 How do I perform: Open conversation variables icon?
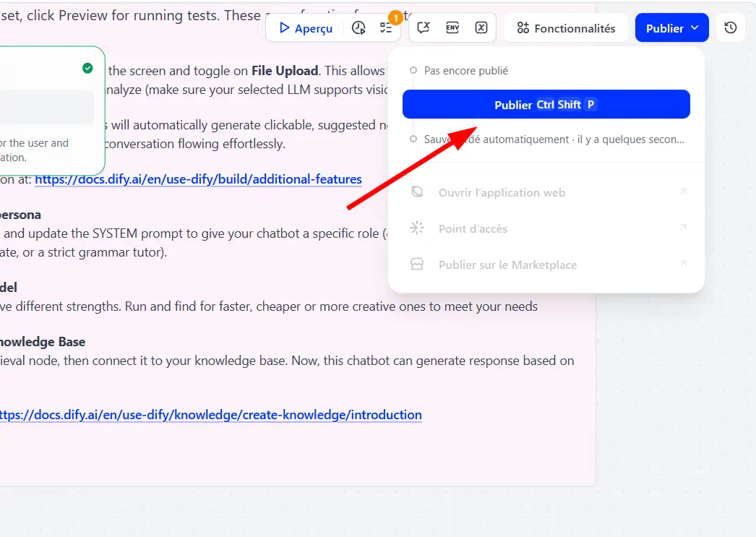click(x=424, y=28)
